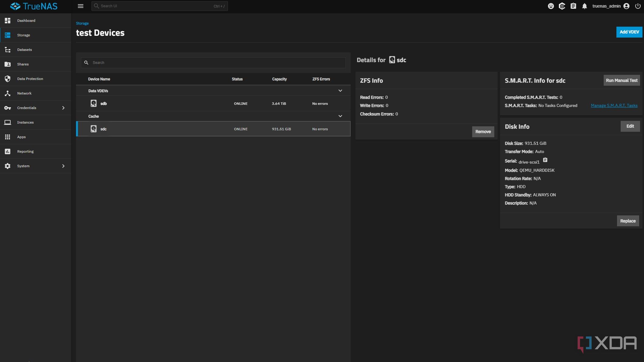The height and width of the screenshot is (362, 644).
Task: Click the drive-scsi1 serial value
Action: pyautogui.click(x=529, y=162)
